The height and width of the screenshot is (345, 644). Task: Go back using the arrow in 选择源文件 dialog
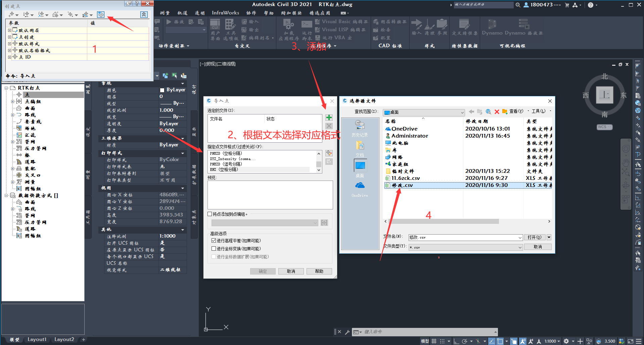click(x=472, y=111)
